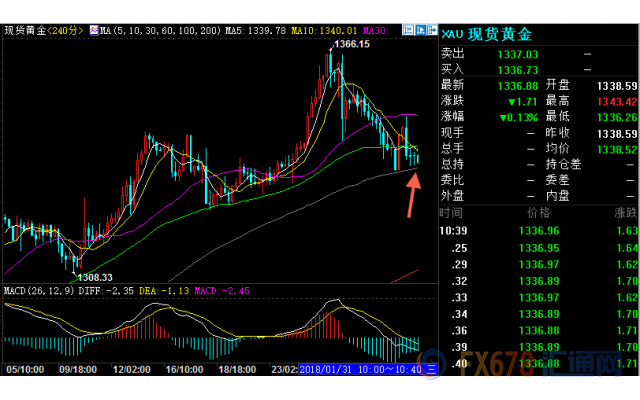640x400 pixels.
Task: Click the DEA: -1.13 value
Action: coord(164,291)
